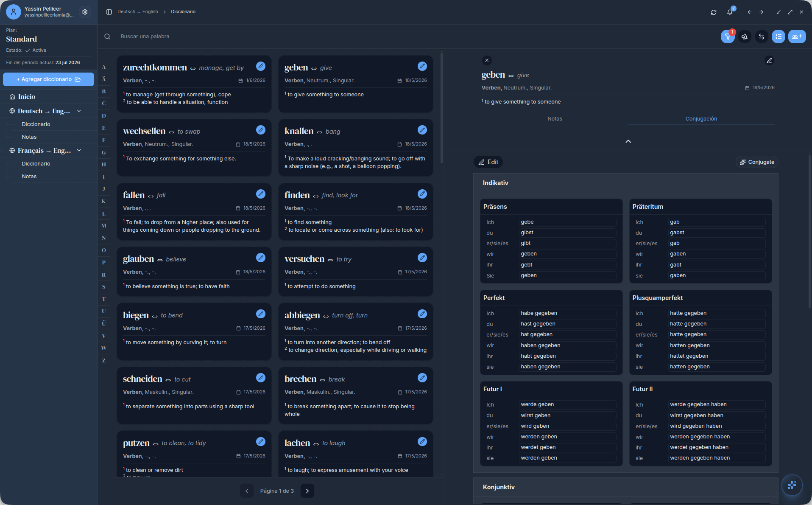
Task: Click the refresh sync icon
Action: click(x=714, y=12)
